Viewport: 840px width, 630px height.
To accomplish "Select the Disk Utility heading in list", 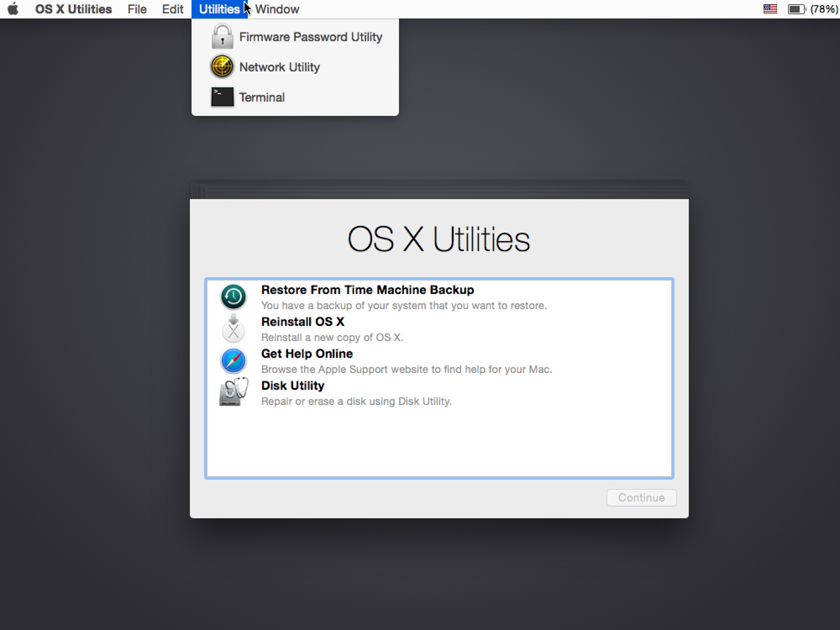I will tap(293, 386).
